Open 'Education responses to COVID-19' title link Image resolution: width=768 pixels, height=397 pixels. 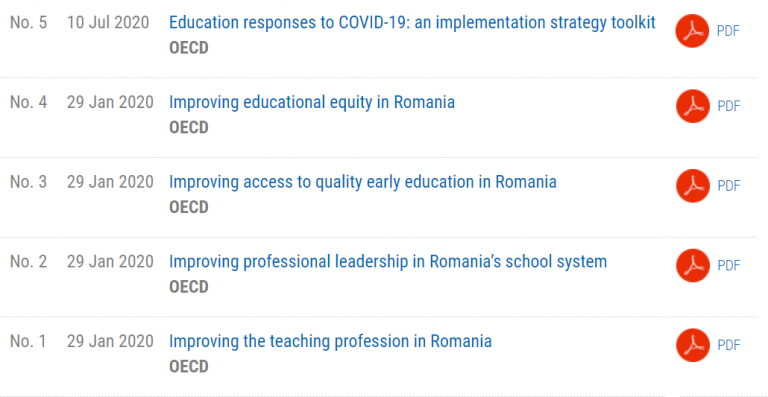412,23
